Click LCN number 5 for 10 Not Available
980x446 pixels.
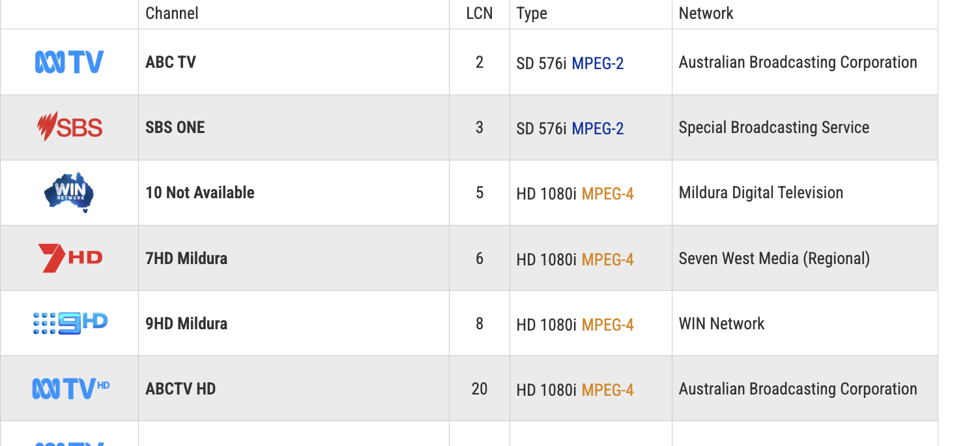(480, 192)
